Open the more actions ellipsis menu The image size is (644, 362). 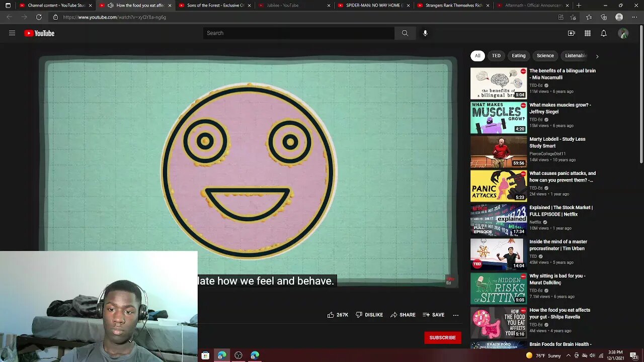[456, 315]
